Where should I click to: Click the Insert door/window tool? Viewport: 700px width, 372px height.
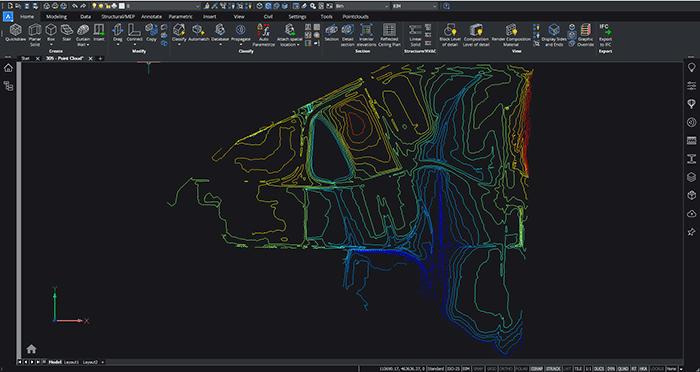pos(99,33)
